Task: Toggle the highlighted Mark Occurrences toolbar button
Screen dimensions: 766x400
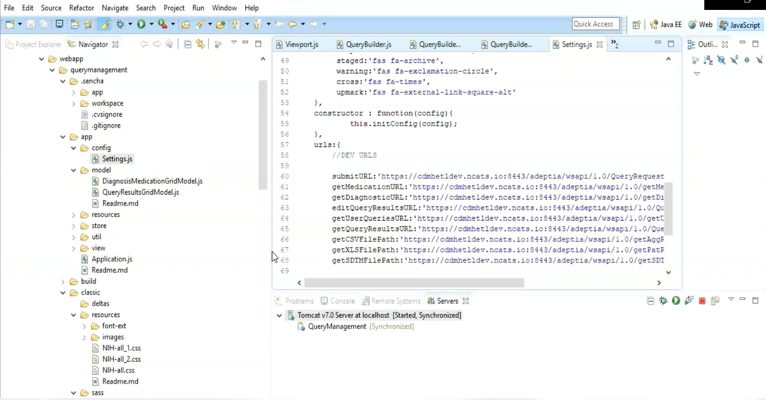Action: [x=104, y=24]
